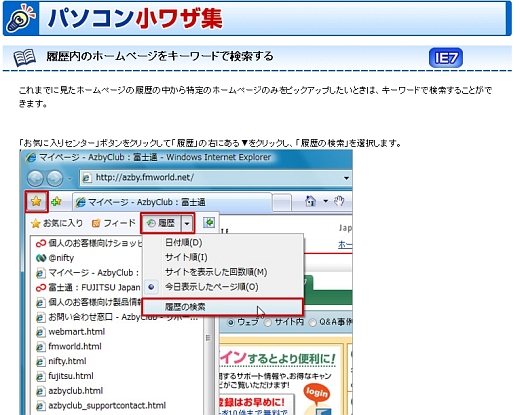Click the open book icon by title
This screenshot has height=415, width=520.
[25, 57]
